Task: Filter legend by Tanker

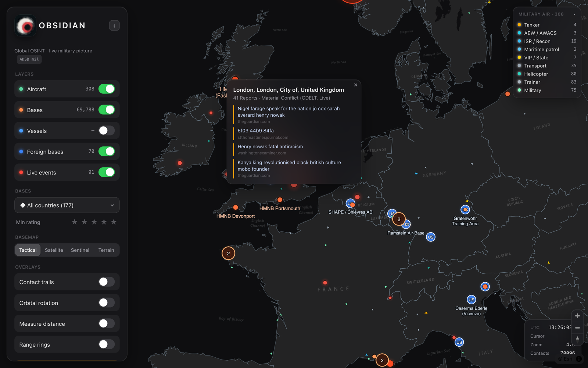Action: [546, 25]
